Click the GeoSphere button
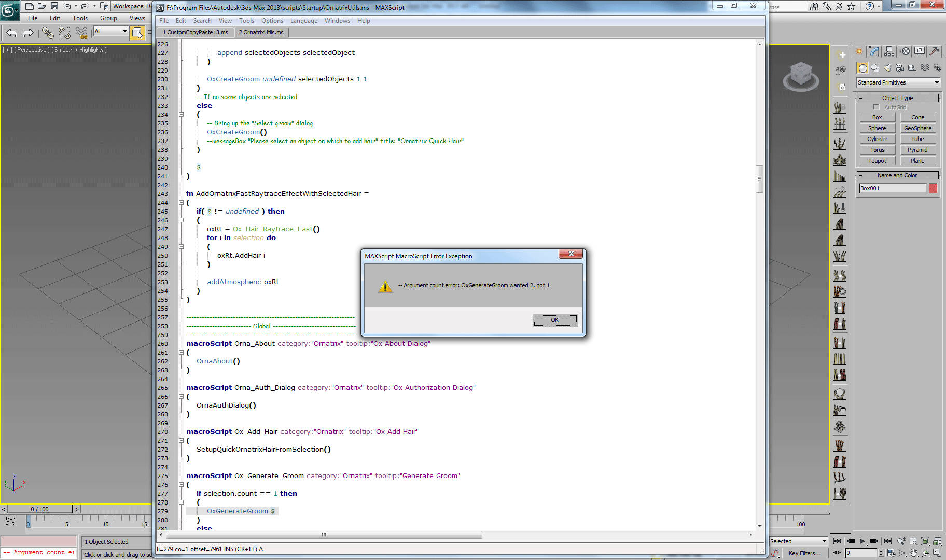 (917, 129)
